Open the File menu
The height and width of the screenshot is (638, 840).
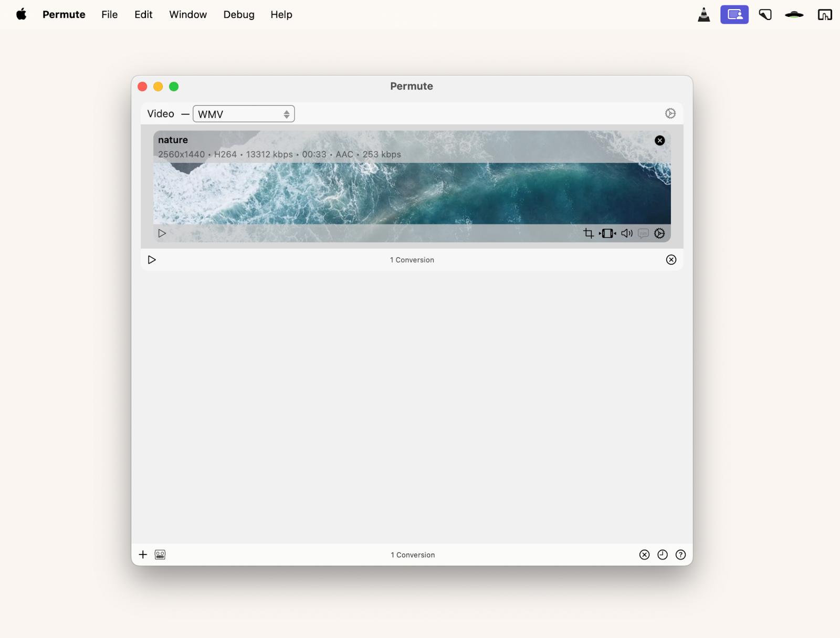[110, 15]
